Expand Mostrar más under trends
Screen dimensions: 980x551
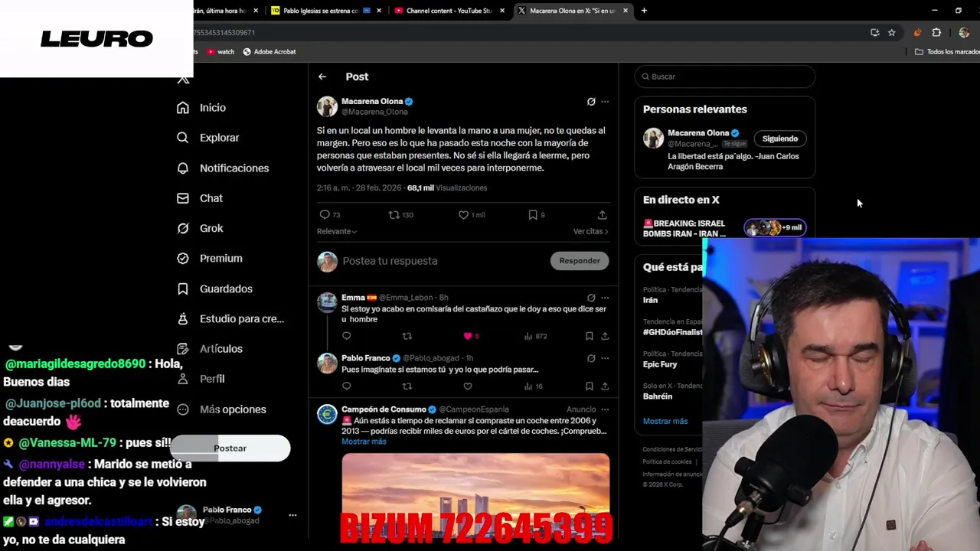pyautogui.click(x=665, y=421)
